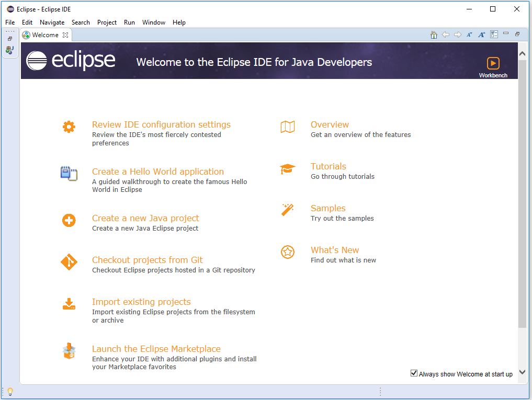
Task: Click the Package Explorer icon in left trim
Action: tap(9, 50)
